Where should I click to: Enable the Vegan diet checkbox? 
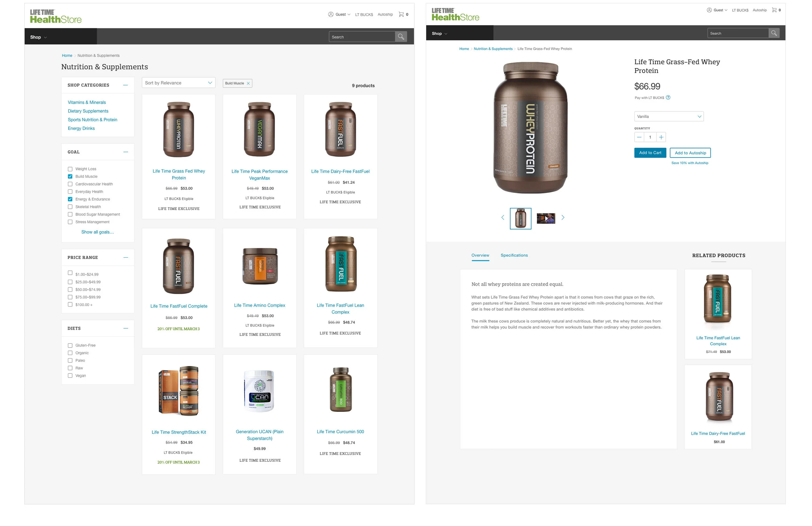pos(70,376)
